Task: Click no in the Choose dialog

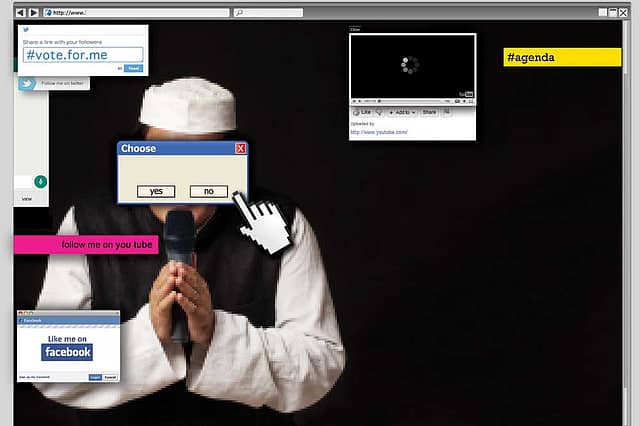Action: point(209,191)
